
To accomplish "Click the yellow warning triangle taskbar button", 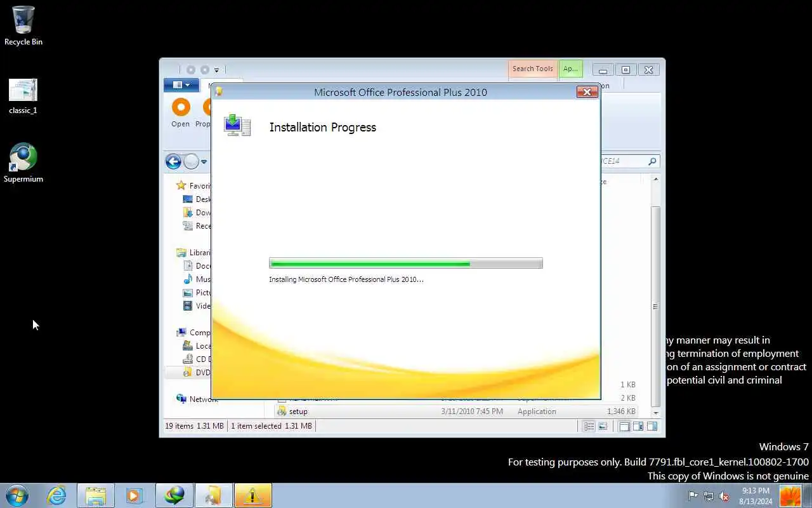I will click(253, 495).
